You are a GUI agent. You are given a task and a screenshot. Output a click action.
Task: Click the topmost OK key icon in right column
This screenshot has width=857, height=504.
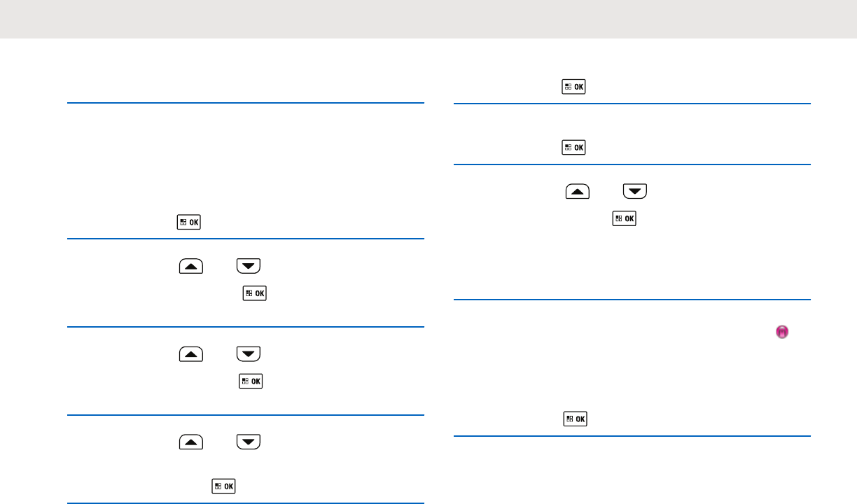pyautogui.click(x=574, y=87)
